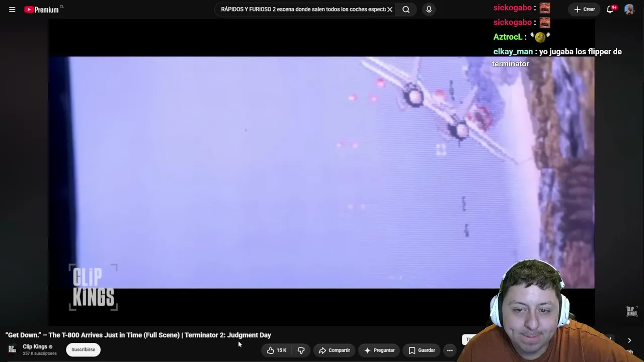Save the video with Guardar
The height and width of the screenshot is (362, 644).
coord(422,350)
